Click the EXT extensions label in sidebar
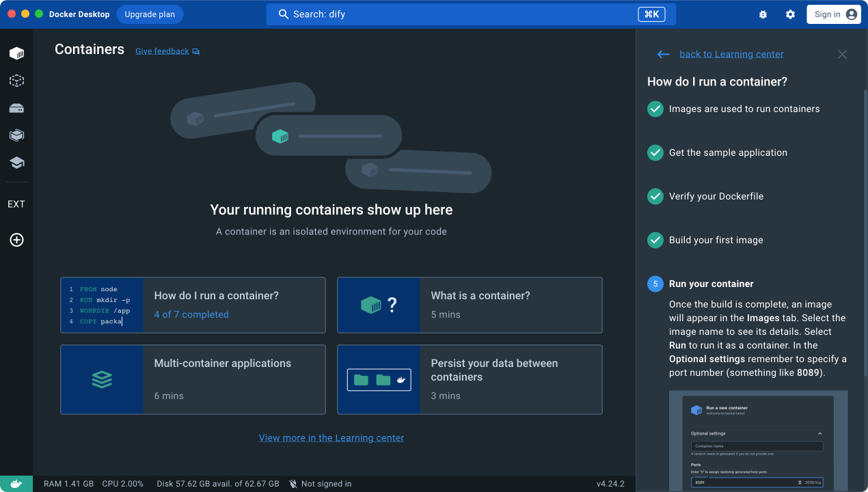This screenshot has width=868, height=492. tap(16, 204)
